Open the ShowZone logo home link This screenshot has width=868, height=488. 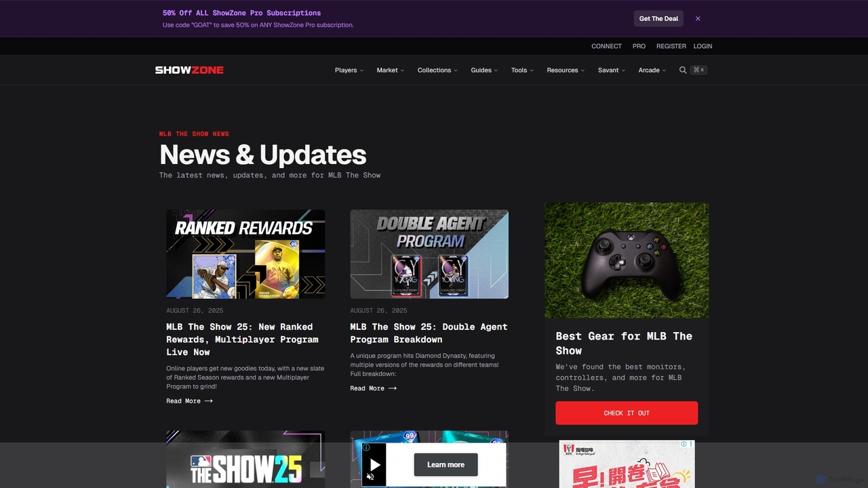[189, 70]
